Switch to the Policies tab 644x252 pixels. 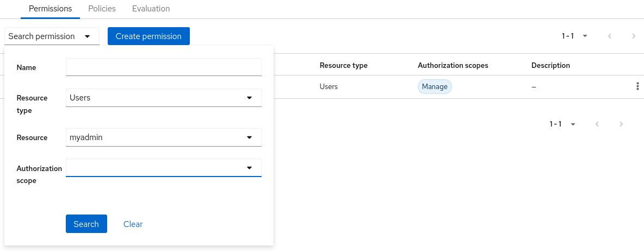coord(102,9)
